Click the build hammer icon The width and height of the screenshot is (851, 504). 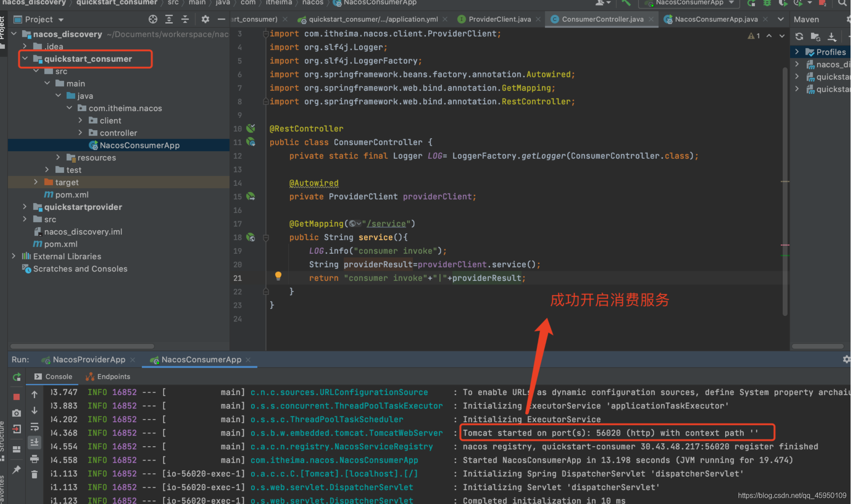pos(626,3)
